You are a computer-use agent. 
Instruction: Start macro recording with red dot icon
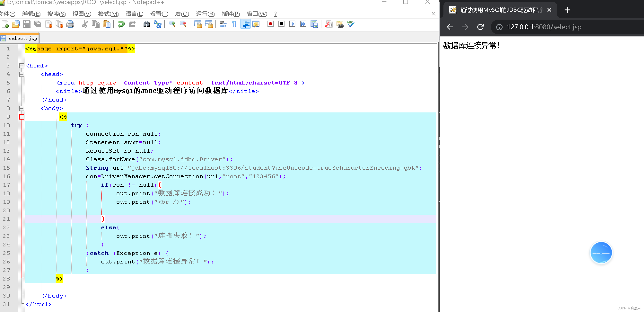tap(270, 24)
